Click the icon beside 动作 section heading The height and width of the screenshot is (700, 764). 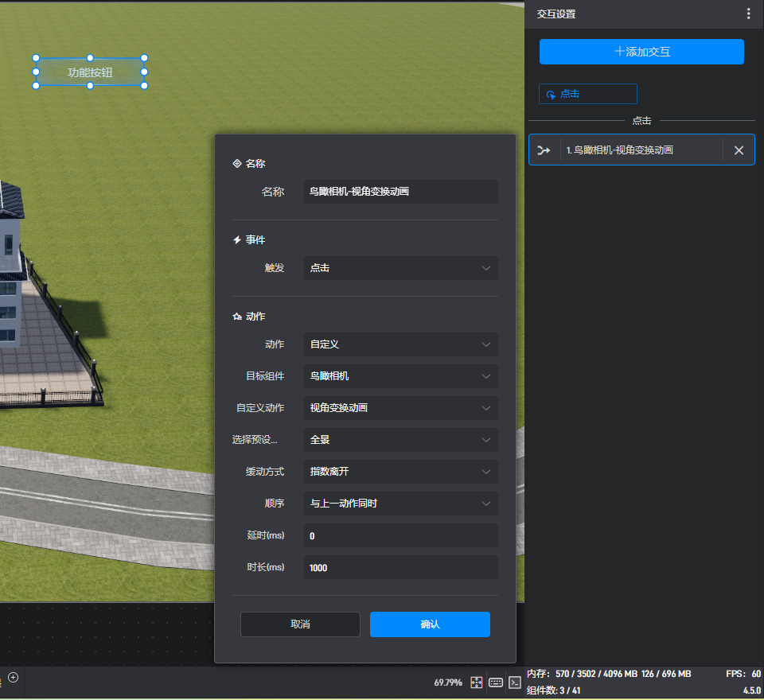pyautogui.click(x=237, y=317)
